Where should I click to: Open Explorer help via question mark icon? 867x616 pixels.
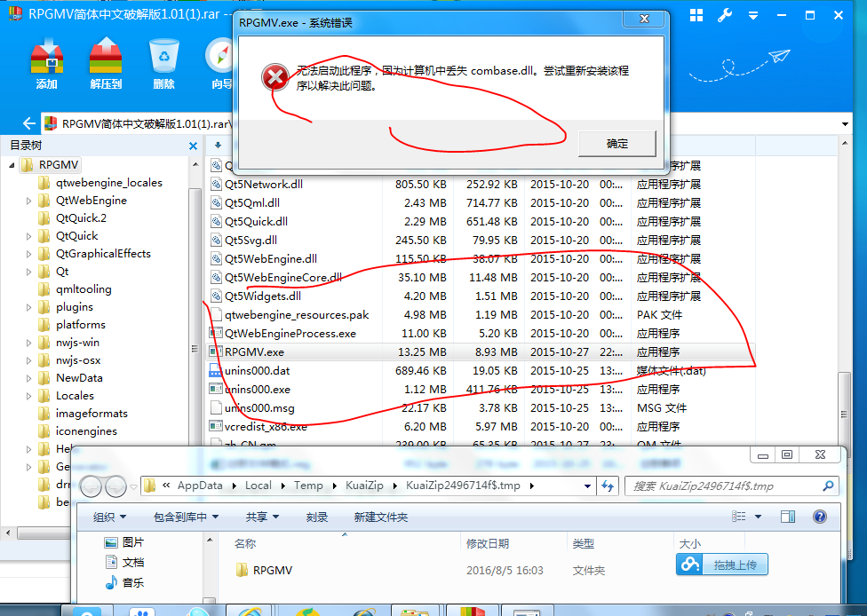point(820,517)
